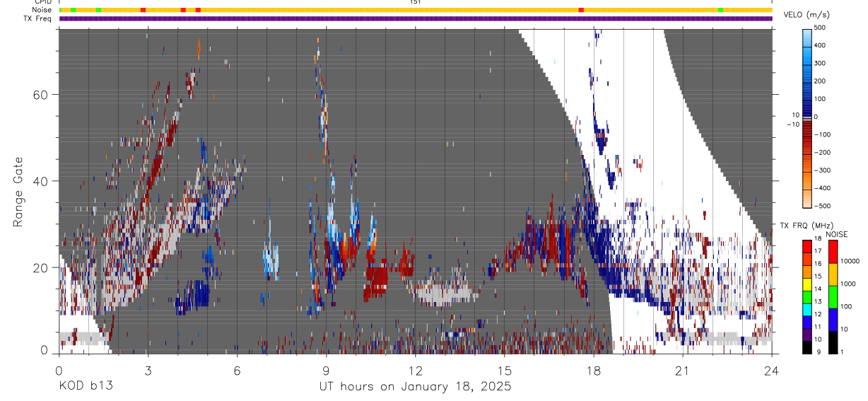Select the red top swatch in NOISE legend
This screenshot has height=401, width=868.
[x=832, y=251]
